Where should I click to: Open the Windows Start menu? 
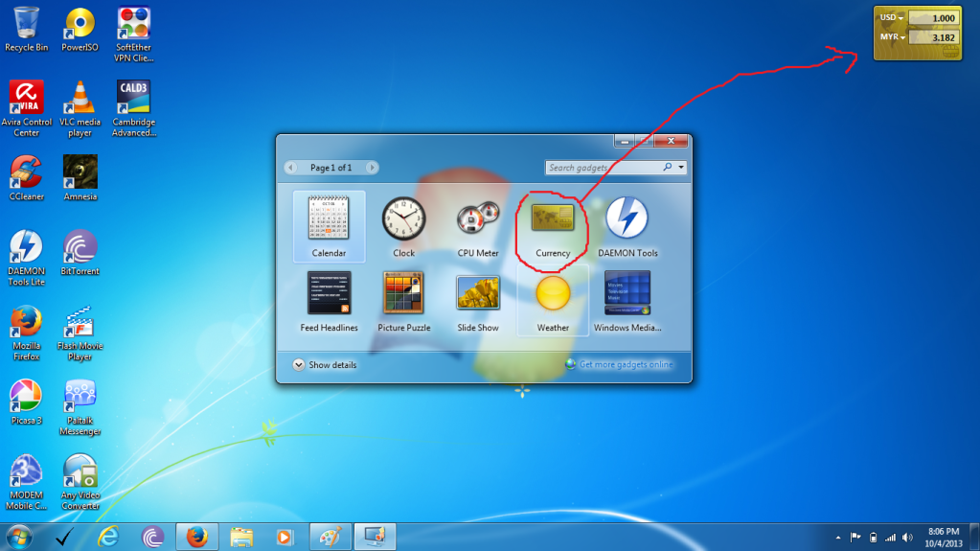pyautogui.click(x=19, y=538)
